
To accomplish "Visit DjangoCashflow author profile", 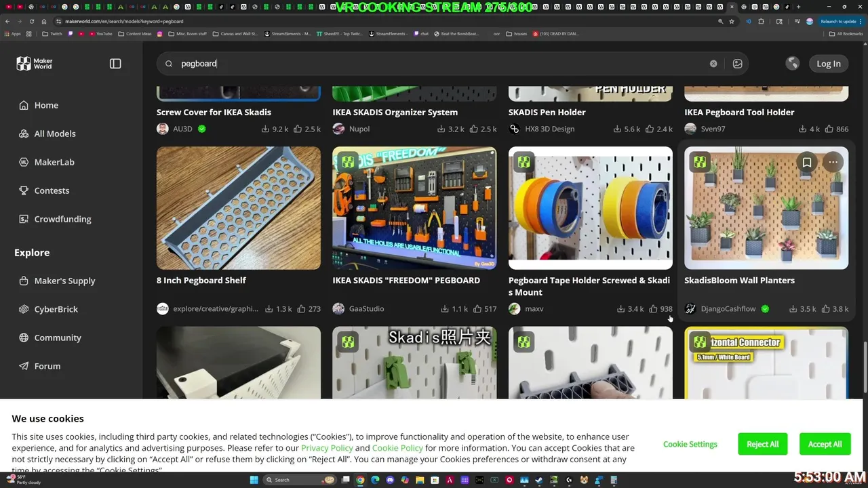I will pyautogui.click(x=727, y=309).
